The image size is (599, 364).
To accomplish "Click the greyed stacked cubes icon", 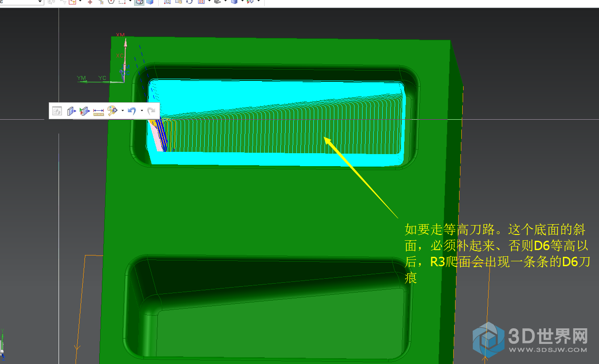I will tap(57, 111).
